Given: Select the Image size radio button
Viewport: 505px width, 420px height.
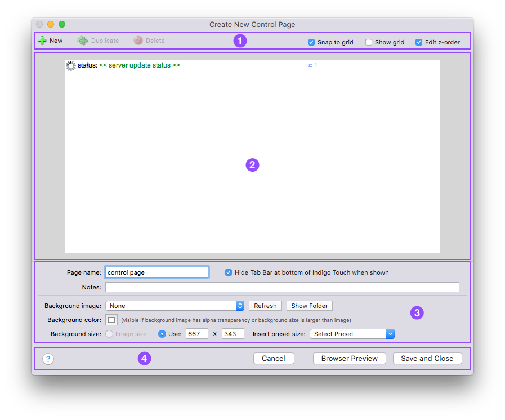Looking at the screenshot, I should pyautogui.click(x=109, y=334).
